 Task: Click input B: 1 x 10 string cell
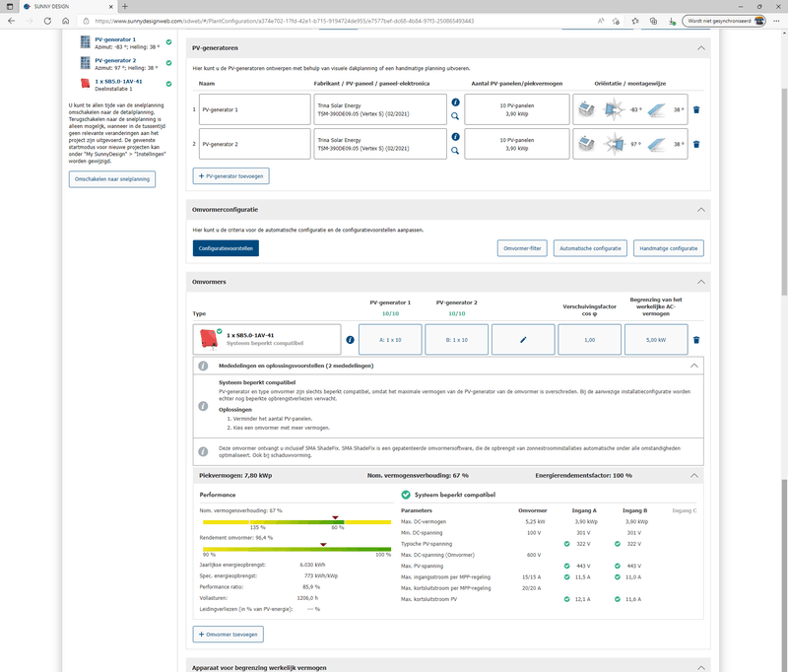click(x=457, y=340)
